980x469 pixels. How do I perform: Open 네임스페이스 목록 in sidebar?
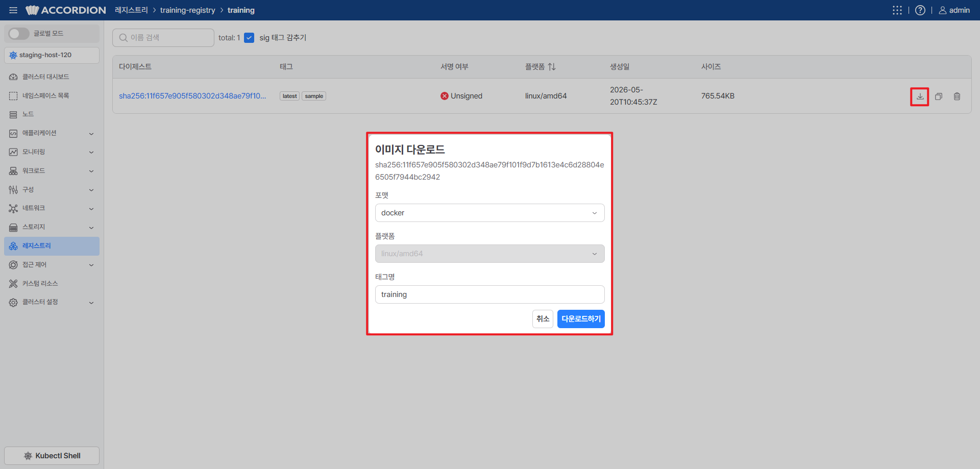coord(52,96)
